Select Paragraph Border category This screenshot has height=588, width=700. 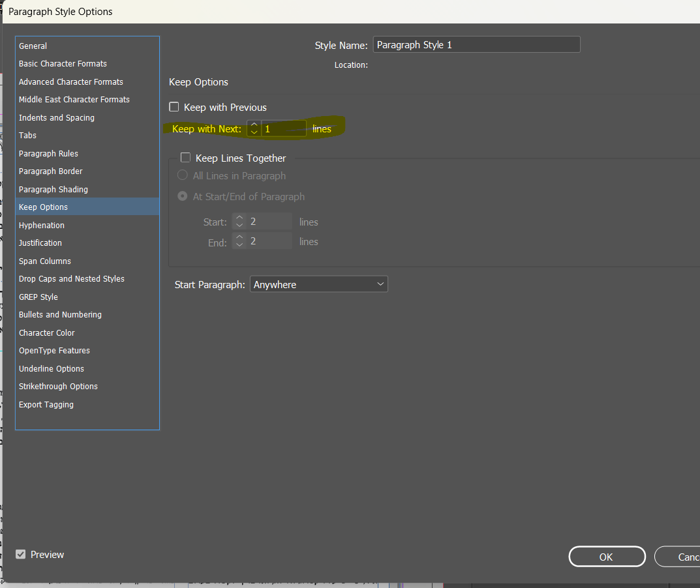pos(87,171)
